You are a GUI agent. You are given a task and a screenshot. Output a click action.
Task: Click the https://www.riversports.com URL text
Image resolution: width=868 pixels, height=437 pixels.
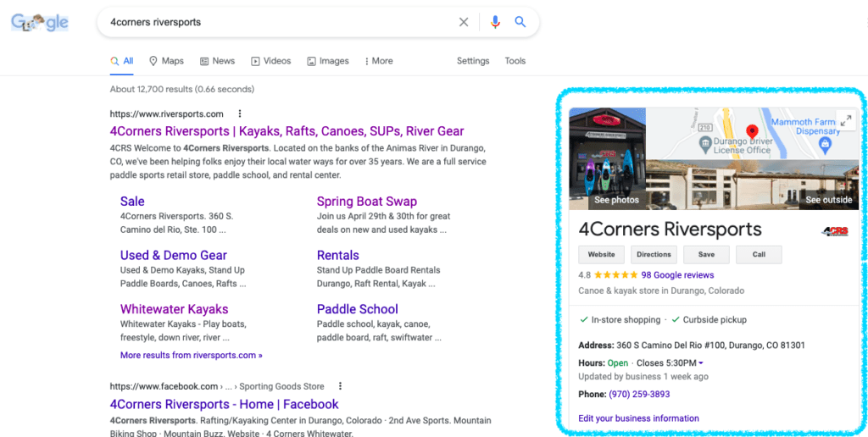tap(167, 114)
